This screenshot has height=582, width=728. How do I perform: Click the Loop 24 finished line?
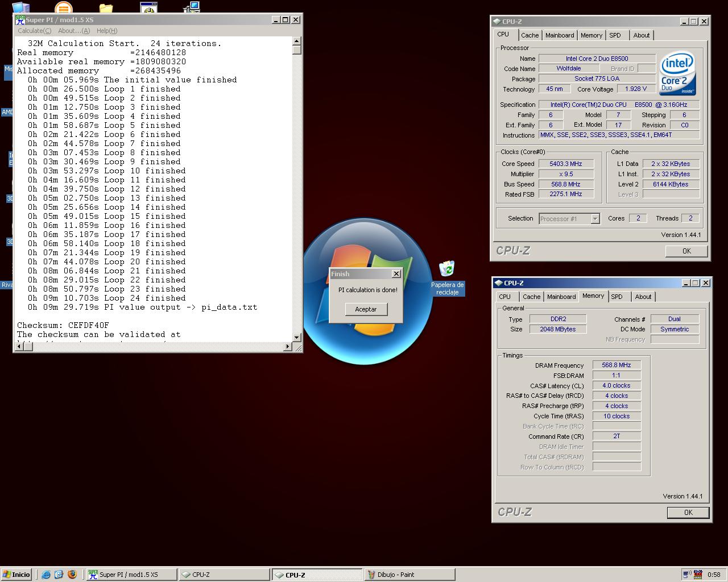tap(107, 298)
